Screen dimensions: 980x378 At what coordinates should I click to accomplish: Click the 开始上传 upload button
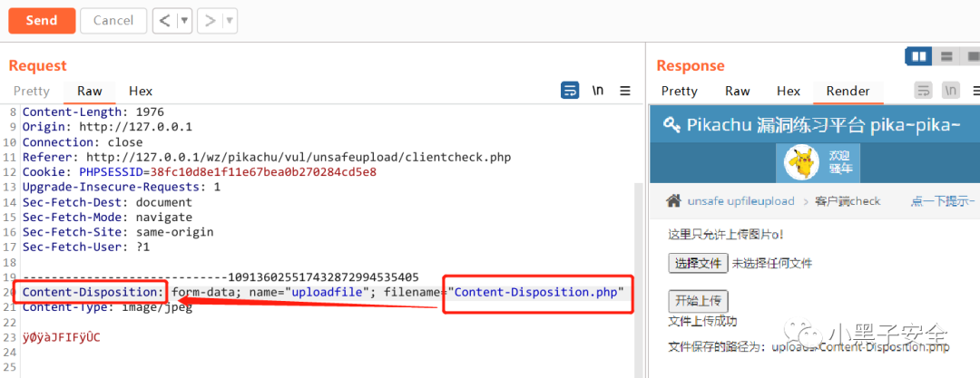click(698, 301)
